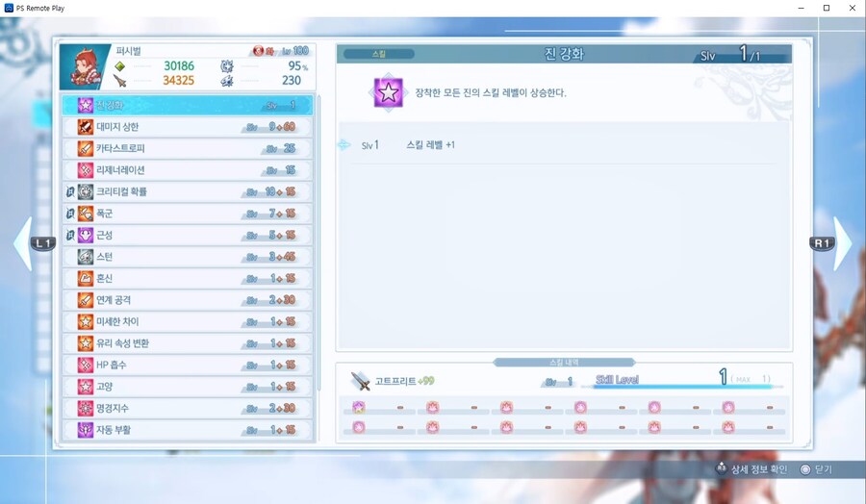
Task: Click the 크리티컬 확률 skill icon
Action: tap(85, 191)
